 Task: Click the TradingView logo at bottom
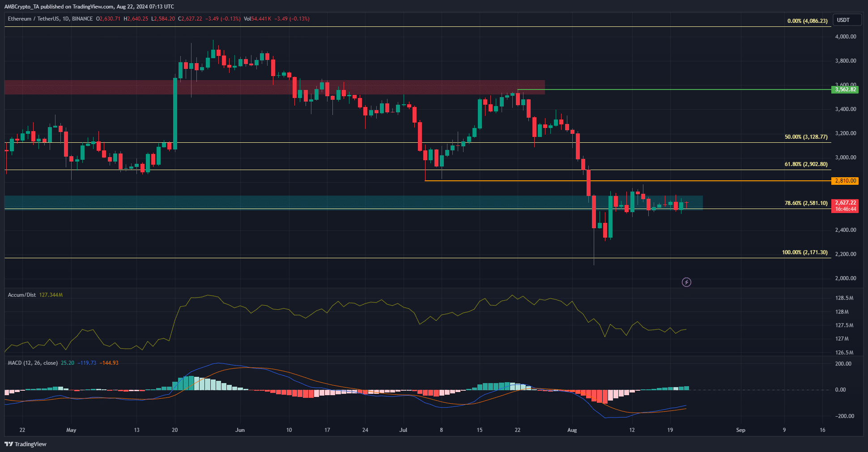point(26,444)
